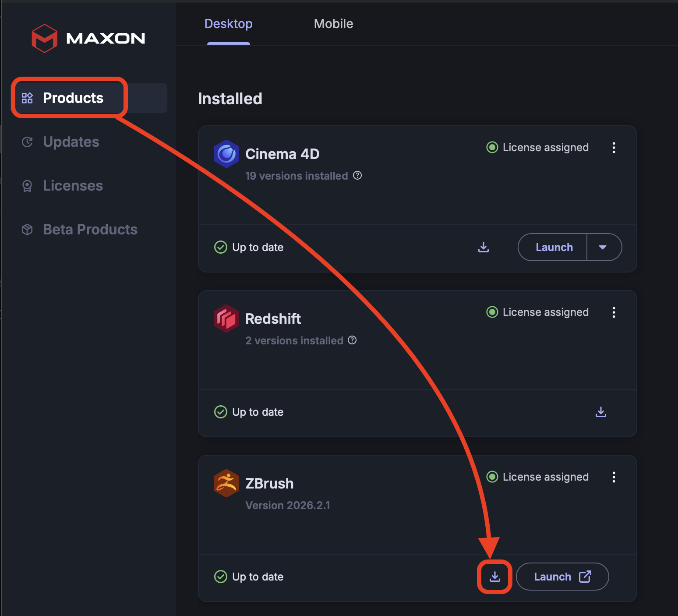The image size is (678, 616).
Task: Click the Redshift download icon
Action: [x=601, y=412]
